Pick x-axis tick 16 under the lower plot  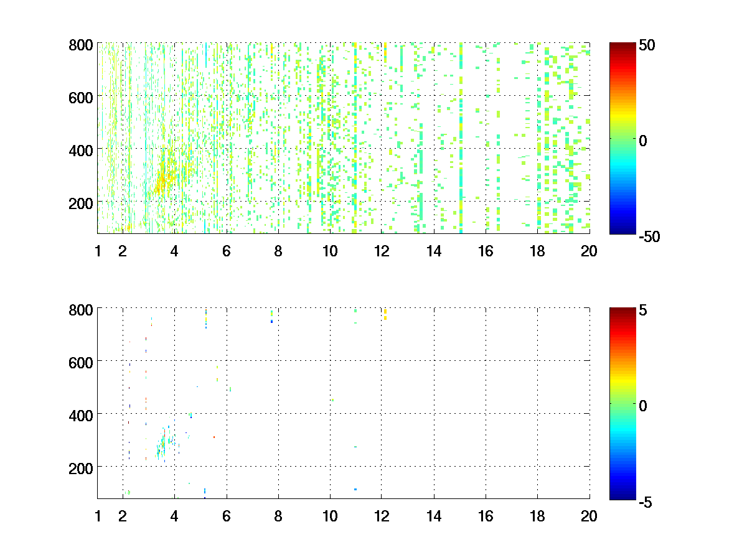tap(486, 516)
